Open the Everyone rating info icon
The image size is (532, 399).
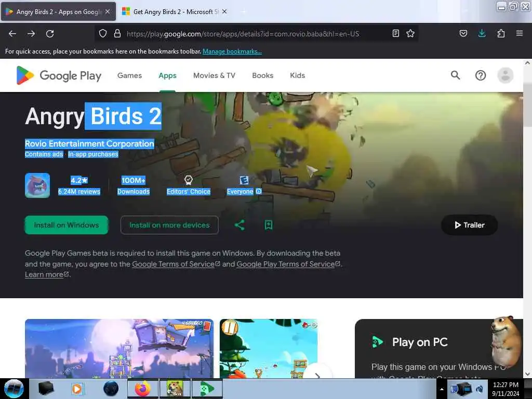pyautogui.click(x=259, y=191)
